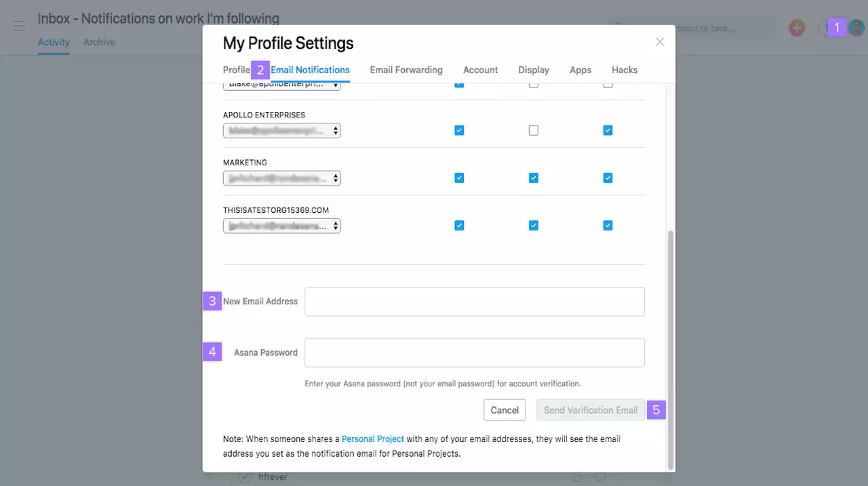868x486 pixels.
Task: Expand the Marketing email dropdown
Action: pos(282,178)
